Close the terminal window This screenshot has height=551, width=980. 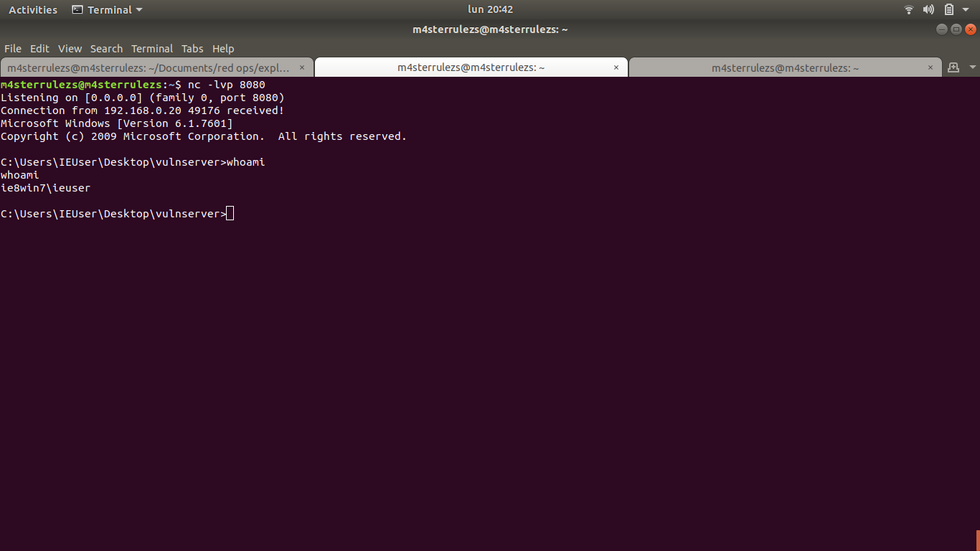coord(971,29)
